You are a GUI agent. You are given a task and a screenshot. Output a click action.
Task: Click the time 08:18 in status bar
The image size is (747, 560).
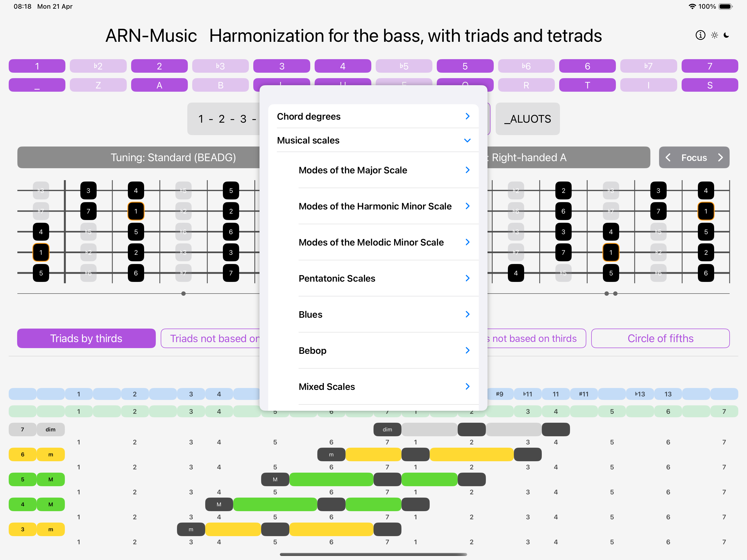click(x=22, y=7)
